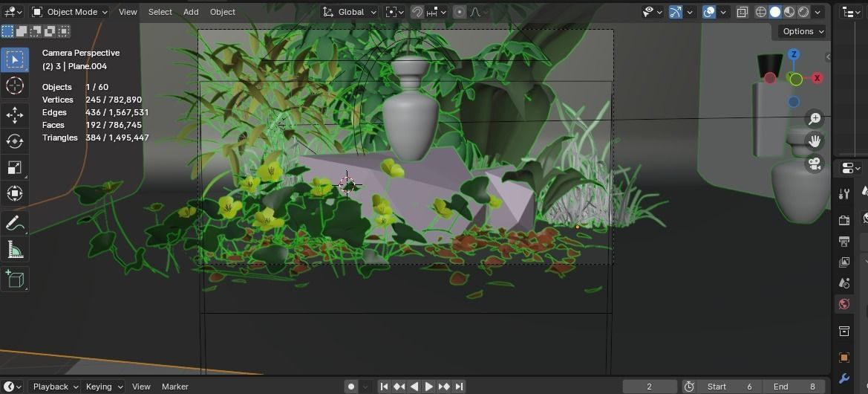The width and height of the screenshot is (868, 394).
Task: Jump to the start frame
Action: (384, 387)
